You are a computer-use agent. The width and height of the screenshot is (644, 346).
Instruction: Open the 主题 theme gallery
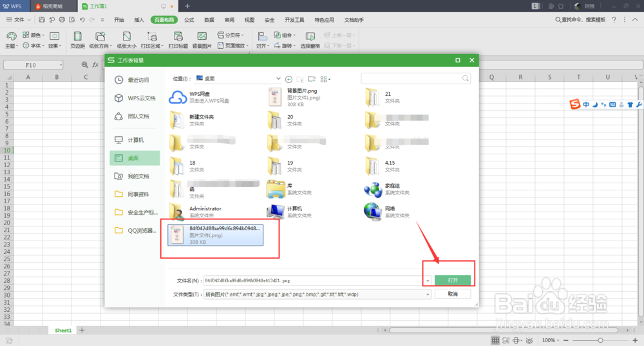point(11,40)
